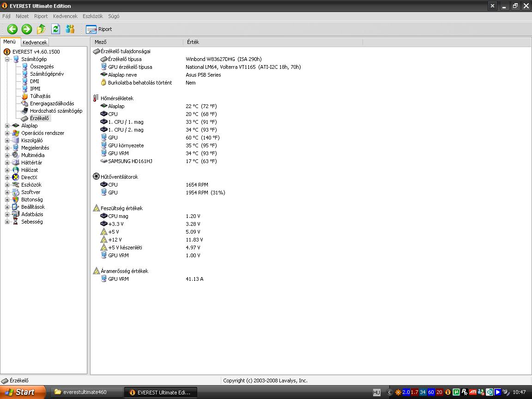The width and height of the screenshot is (532, 399).
Task: Click the 10:47 system clock
Action: pyautogui.click(x=519, y=392)
